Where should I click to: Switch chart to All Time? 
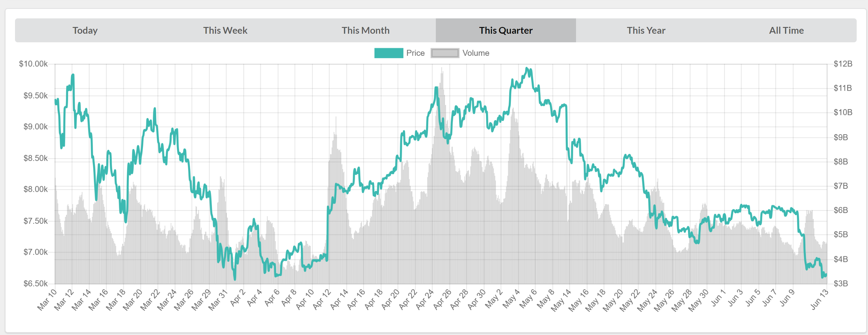(786, 30)
